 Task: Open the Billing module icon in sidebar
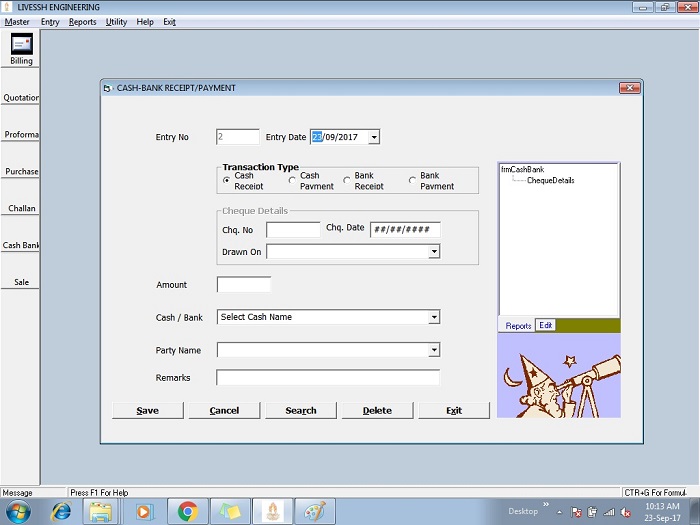(x=21, y=44)
